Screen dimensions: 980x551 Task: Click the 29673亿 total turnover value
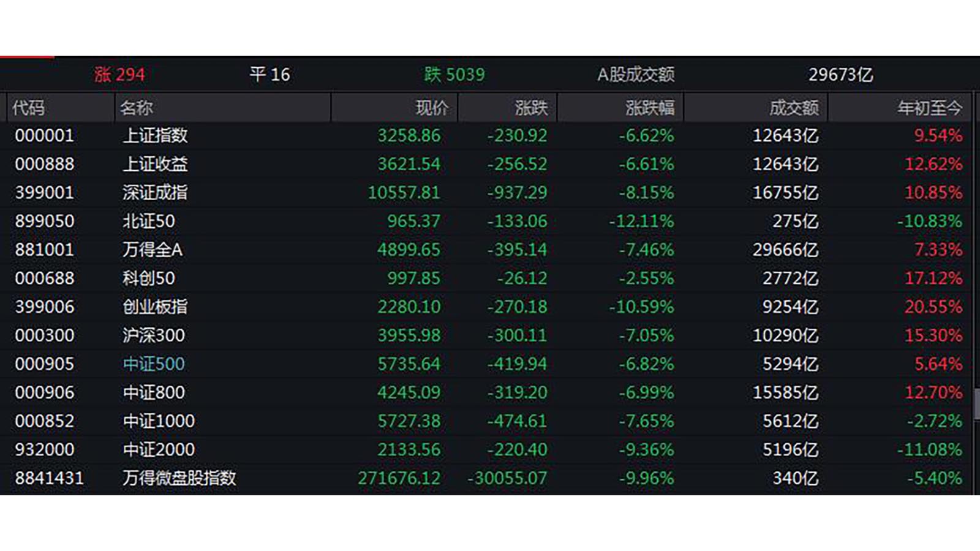pos(840,75)
